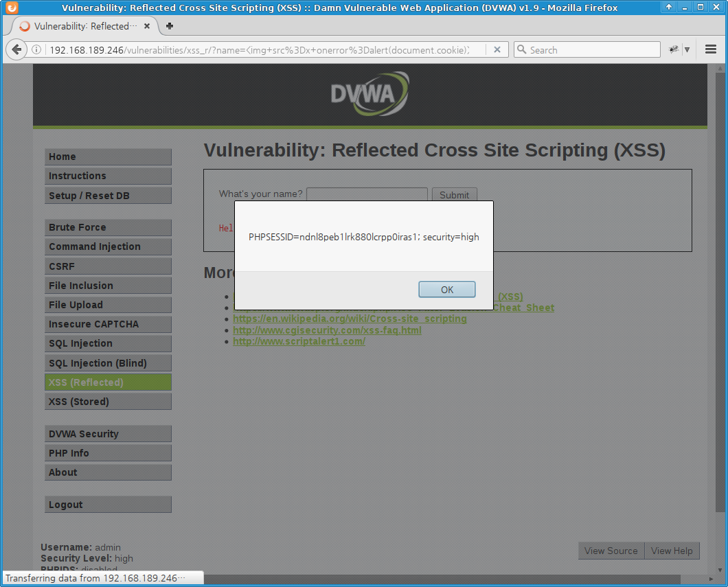Stop loading with the X in the URL bar

[x=497, y=49]
